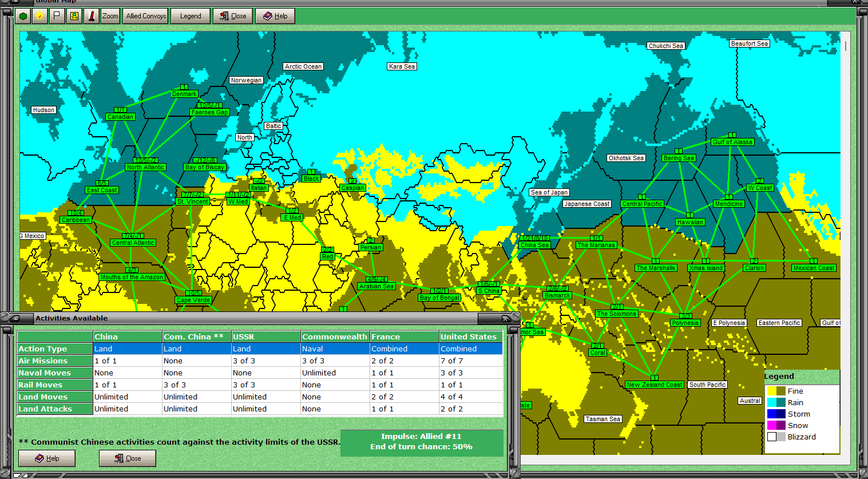
Task: Select the Polynesia sea area label
Action: pyautogui.click(x=685, y=323)
